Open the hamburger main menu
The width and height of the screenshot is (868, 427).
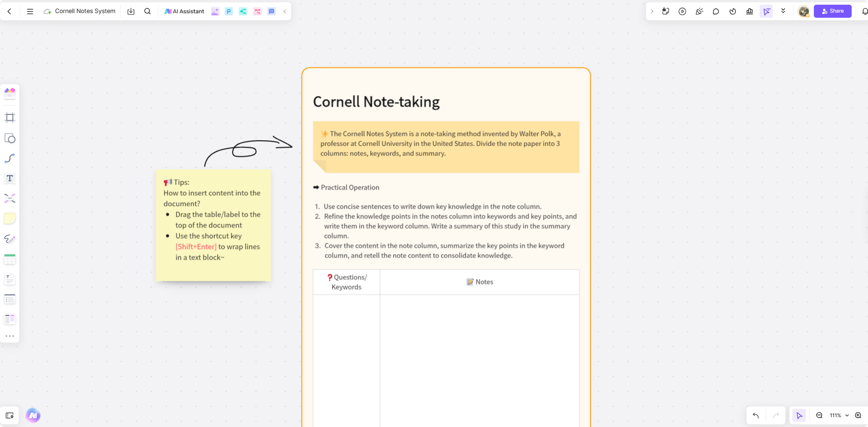coord(30,11)
